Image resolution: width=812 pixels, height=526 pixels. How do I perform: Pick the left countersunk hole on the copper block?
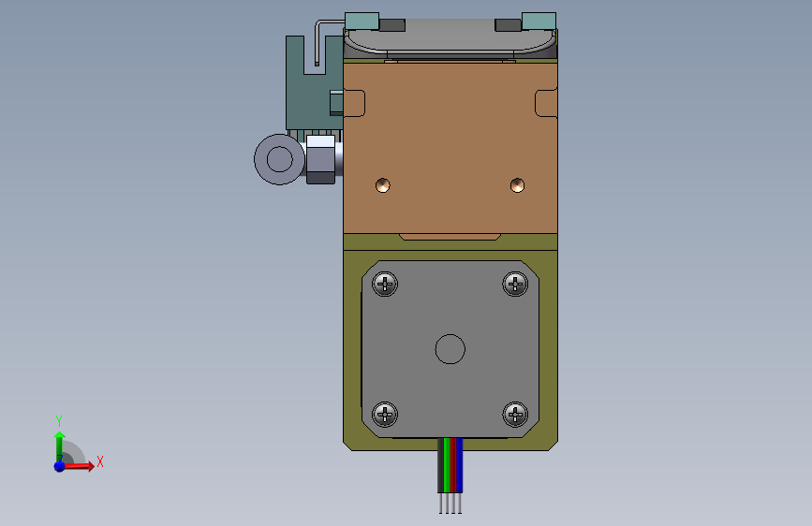[383, 184]
